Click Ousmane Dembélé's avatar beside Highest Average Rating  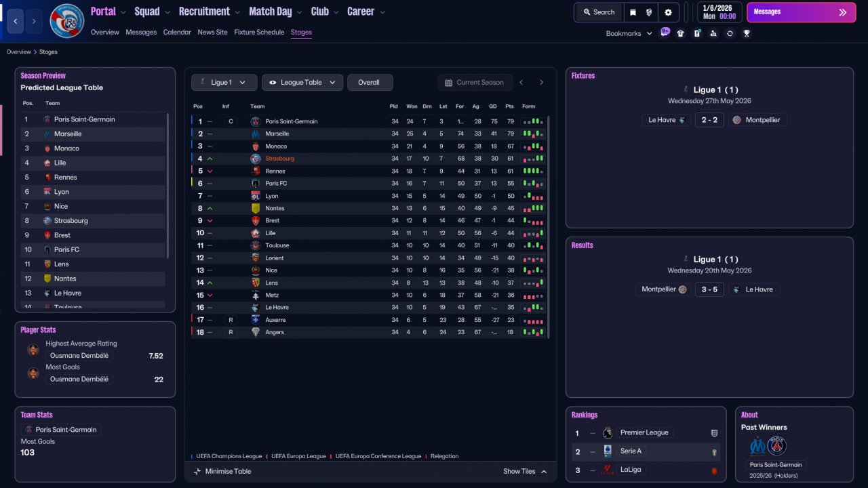tap(33, 350)
